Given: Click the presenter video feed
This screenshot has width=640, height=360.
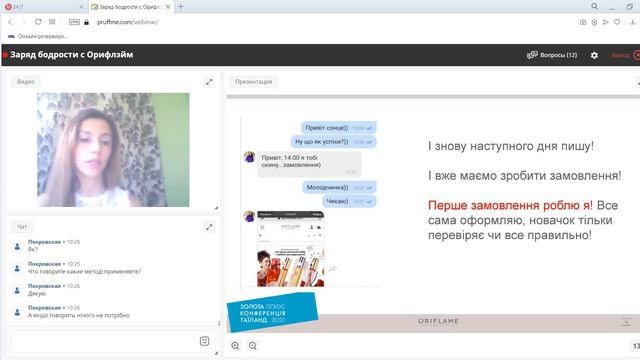Looking at the screenshot, I should (x=113, y=150).
